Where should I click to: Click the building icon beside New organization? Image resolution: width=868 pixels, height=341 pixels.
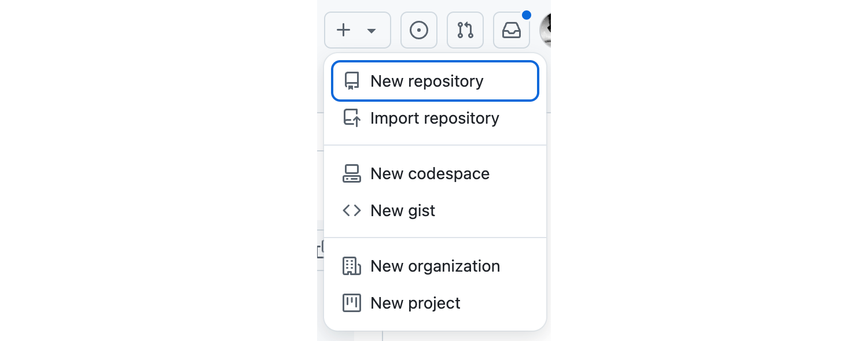(352, 266)
